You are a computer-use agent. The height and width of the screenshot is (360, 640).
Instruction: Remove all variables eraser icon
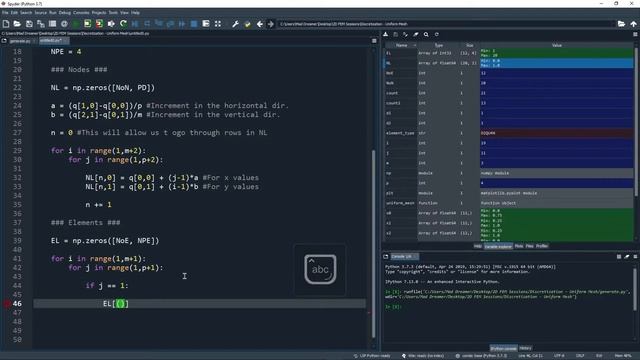[x=416, y=35]
